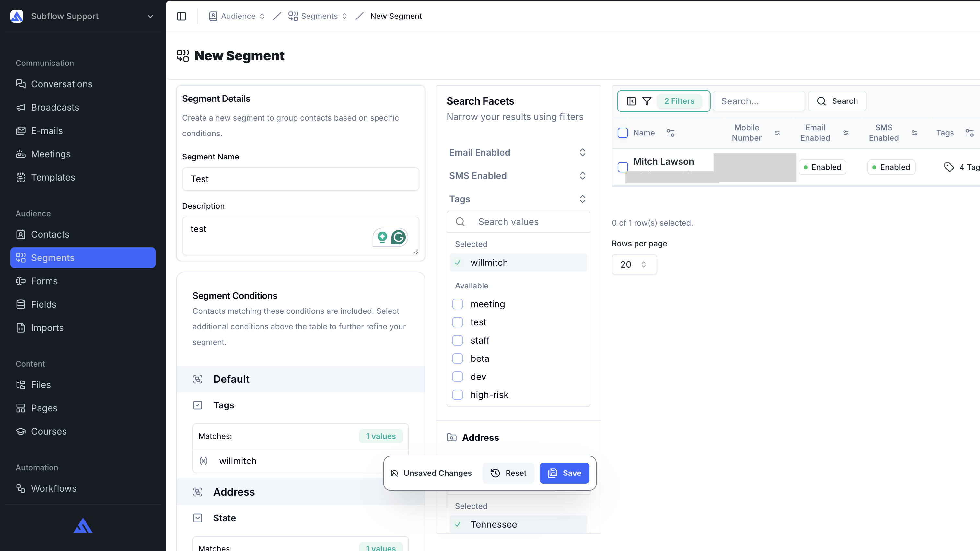Deselect the Tennessee selected state
Viewport: 980px width, 551px height.
coord(518,524)
